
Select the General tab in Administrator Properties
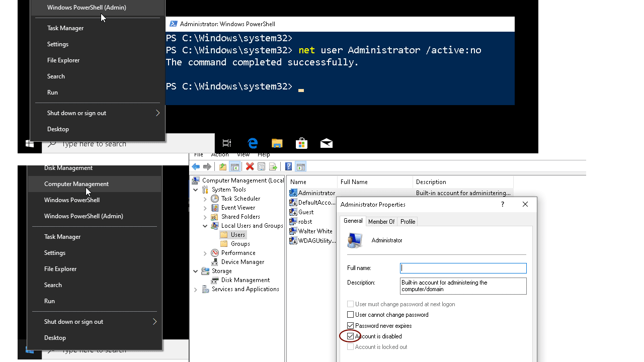coord(353,221)
